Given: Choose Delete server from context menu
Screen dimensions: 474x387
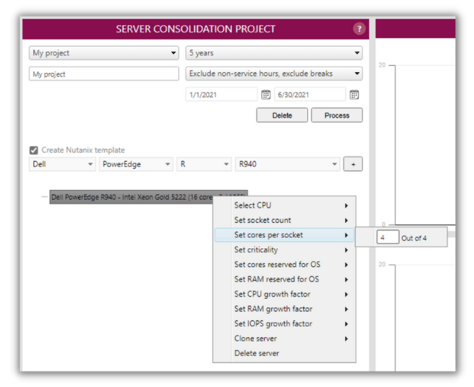Looking at the screenshot, I should pyautogui.click(x=284, y=353).
